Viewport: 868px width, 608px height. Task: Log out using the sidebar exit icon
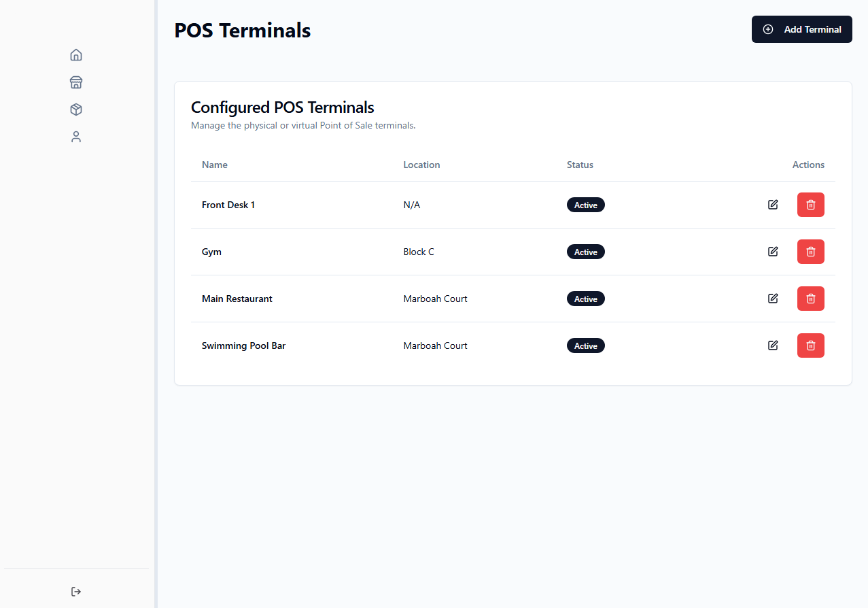(75, 591)
